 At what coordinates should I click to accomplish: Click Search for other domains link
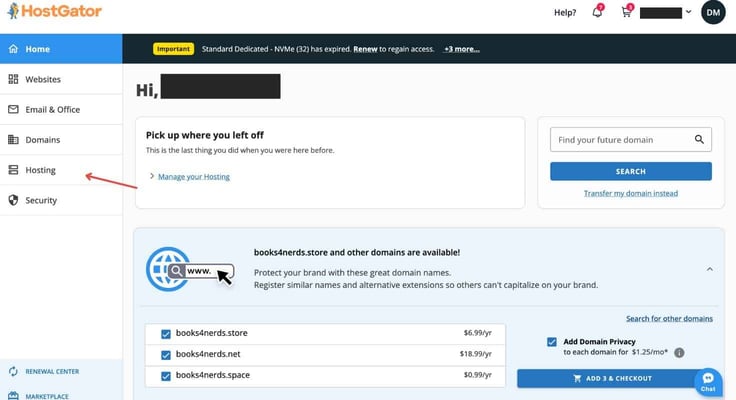point(669,318)
